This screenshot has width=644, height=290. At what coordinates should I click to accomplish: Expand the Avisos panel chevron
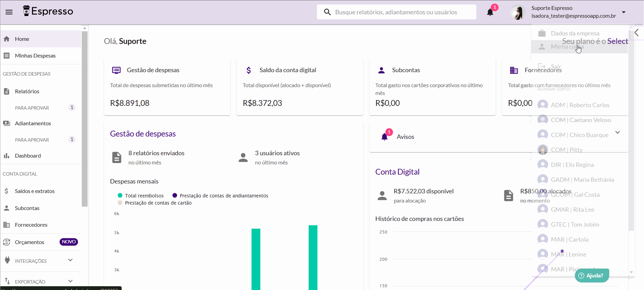pyautogui.click(x=617, y=132)
